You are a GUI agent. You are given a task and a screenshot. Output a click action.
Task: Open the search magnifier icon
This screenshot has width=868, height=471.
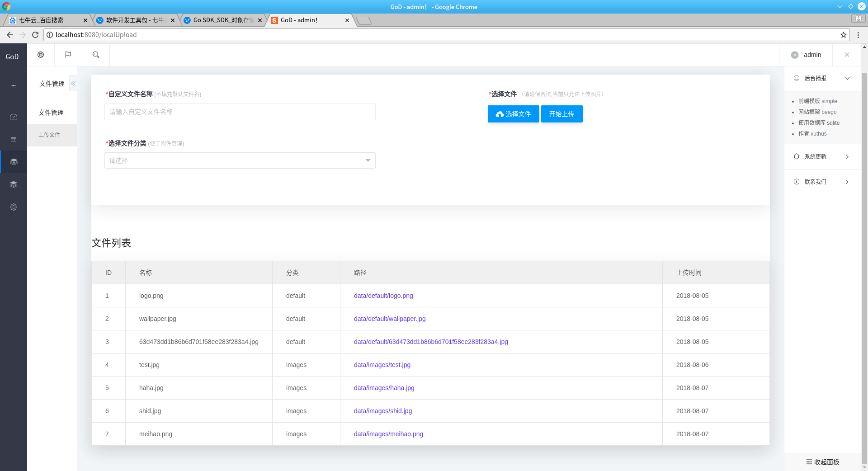click(x=96, y=55)
